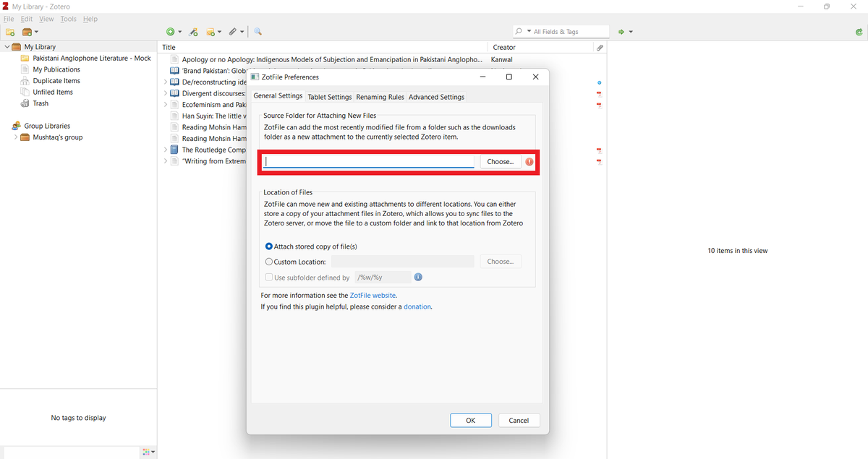
Task: Open the Tools menu
Action: [68, 19]
